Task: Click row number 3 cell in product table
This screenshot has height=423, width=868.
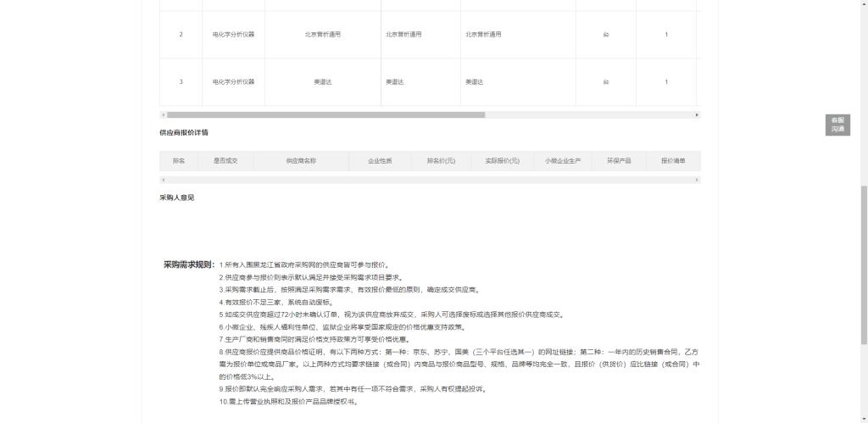Action: (x=181, y=82)
